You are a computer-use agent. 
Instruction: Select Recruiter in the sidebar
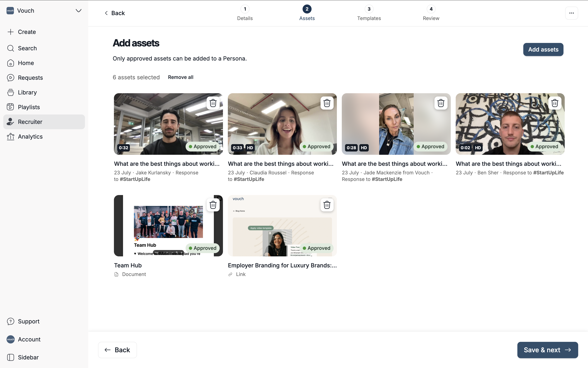[44, 122]
